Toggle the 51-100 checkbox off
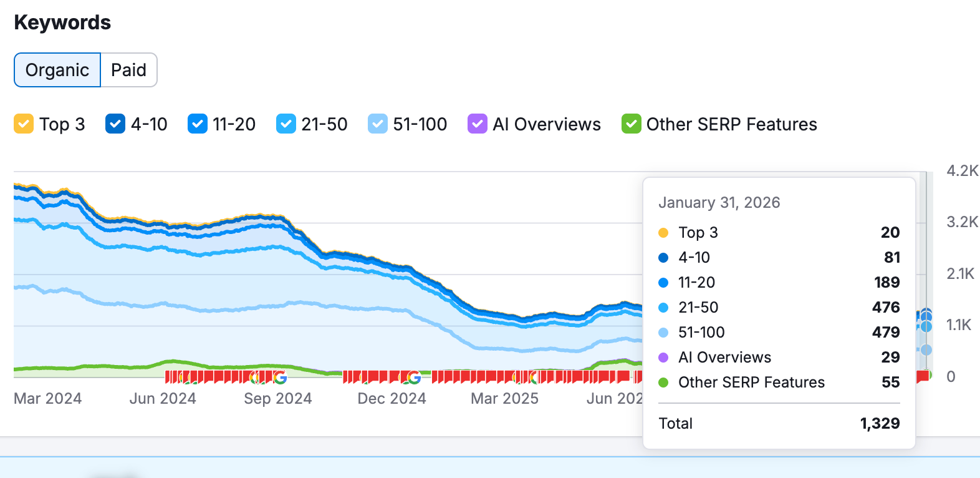The width and height of the screenshot is (980, 478). point(378,124)
